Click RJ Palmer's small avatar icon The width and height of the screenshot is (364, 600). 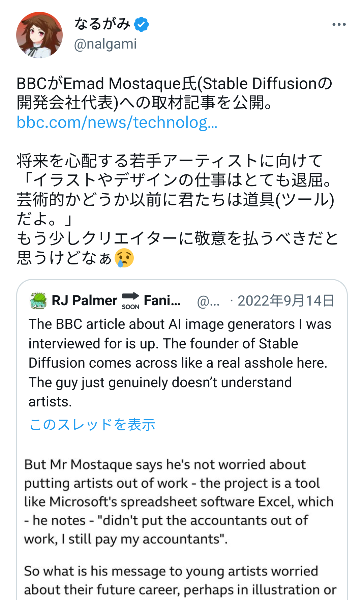pos(38,301)
